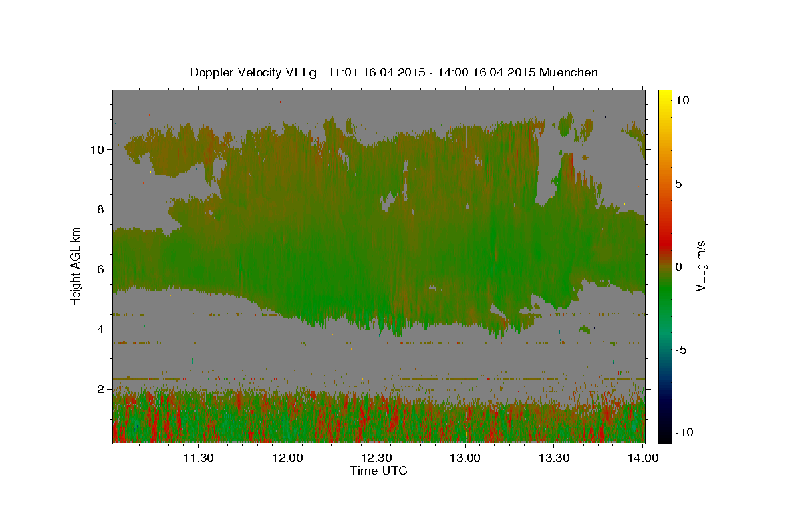
Task: Click the '12:30' time axis label
Action: tap(376, 458)
